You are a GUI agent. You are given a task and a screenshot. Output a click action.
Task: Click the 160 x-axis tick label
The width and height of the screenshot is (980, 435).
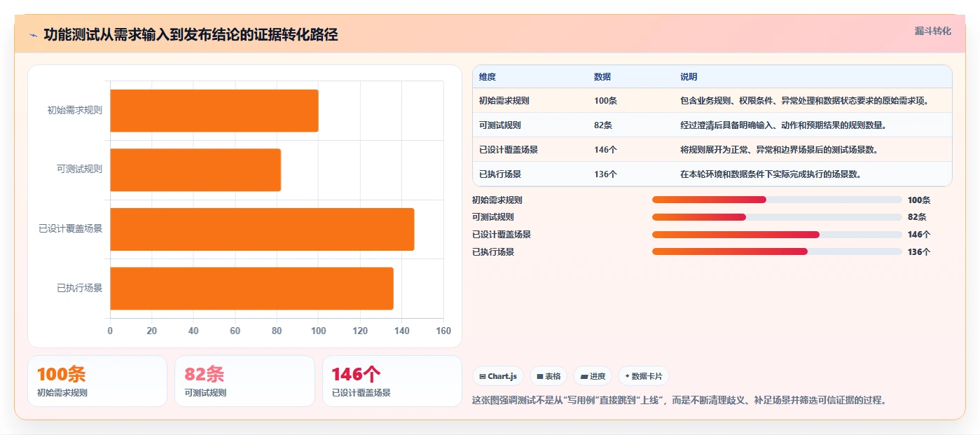point(443,331)
